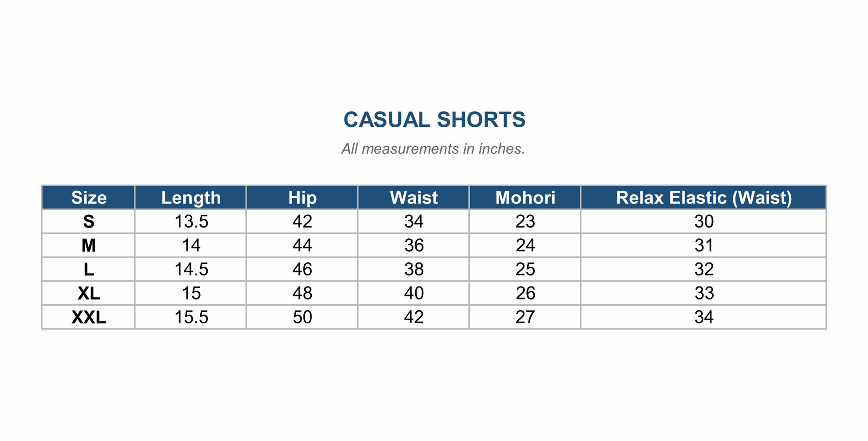Select the Mohori value 26 cell
This screenshot has height=441, width=868.
525,293
